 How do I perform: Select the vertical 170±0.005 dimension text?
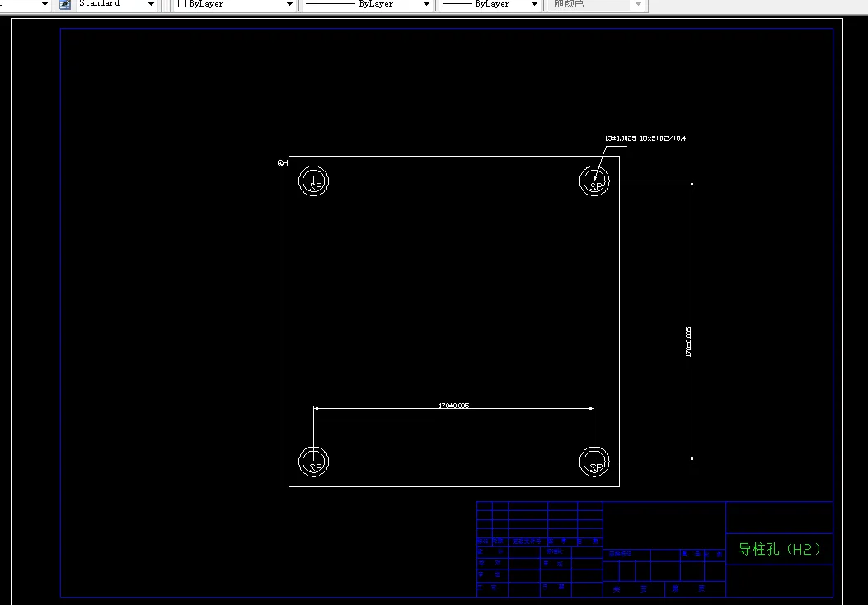[x=688, y=341]
